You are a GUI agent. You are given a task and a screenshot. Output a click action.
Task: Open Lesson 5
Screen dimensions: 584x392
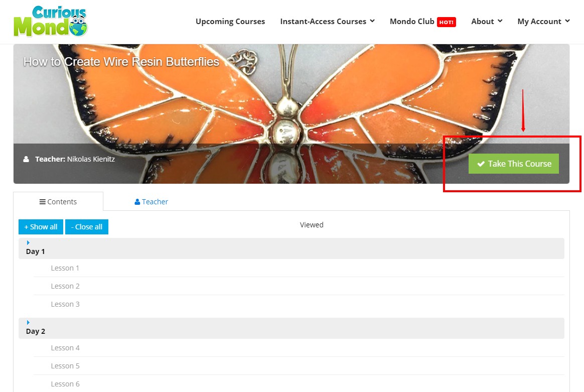tap(65, 366)
